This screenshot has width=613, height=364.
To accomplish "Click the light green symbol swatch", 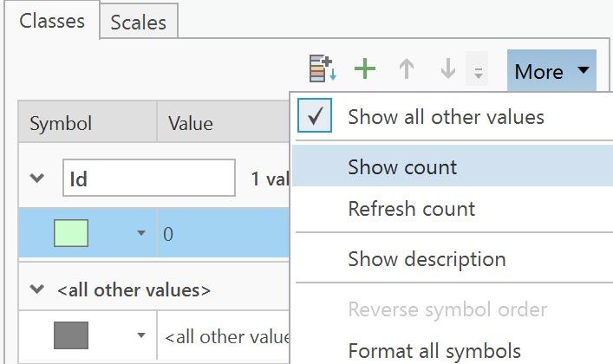I will 71,234.
